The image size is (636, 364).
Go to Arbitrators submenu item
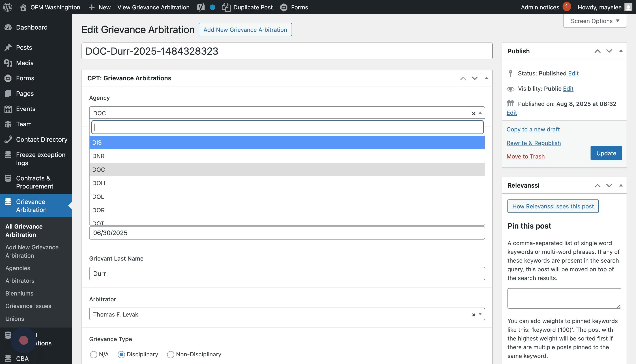[x=20, y=280]
